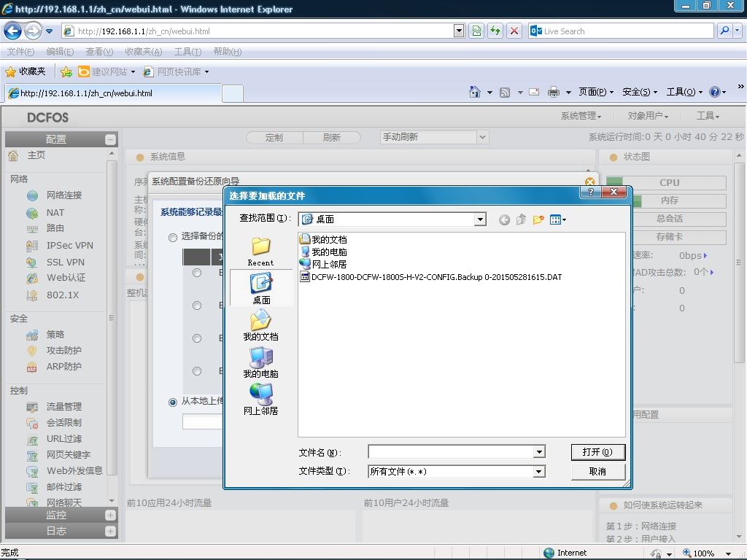
Task: Click Live Search magnifier button
Action: click(x=724, y=31)
